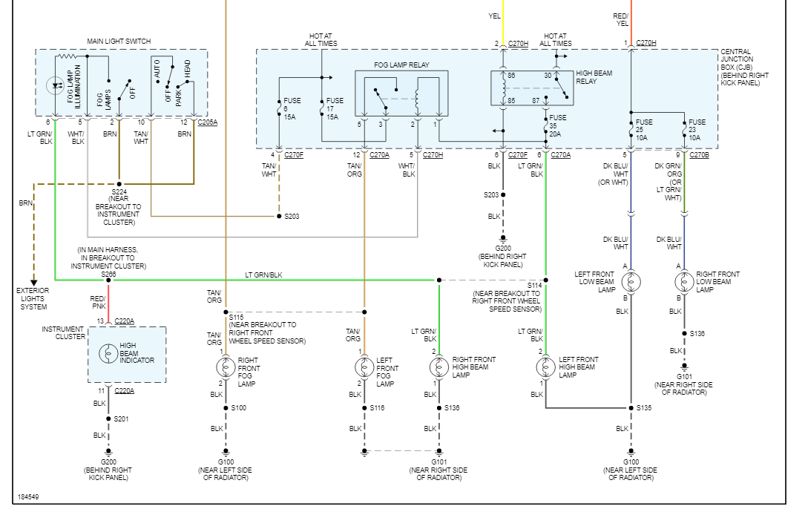The height and width of the screenshot is (532, 808).
Task: Click the Fuse 6 15A symbol
Action: 279,109
